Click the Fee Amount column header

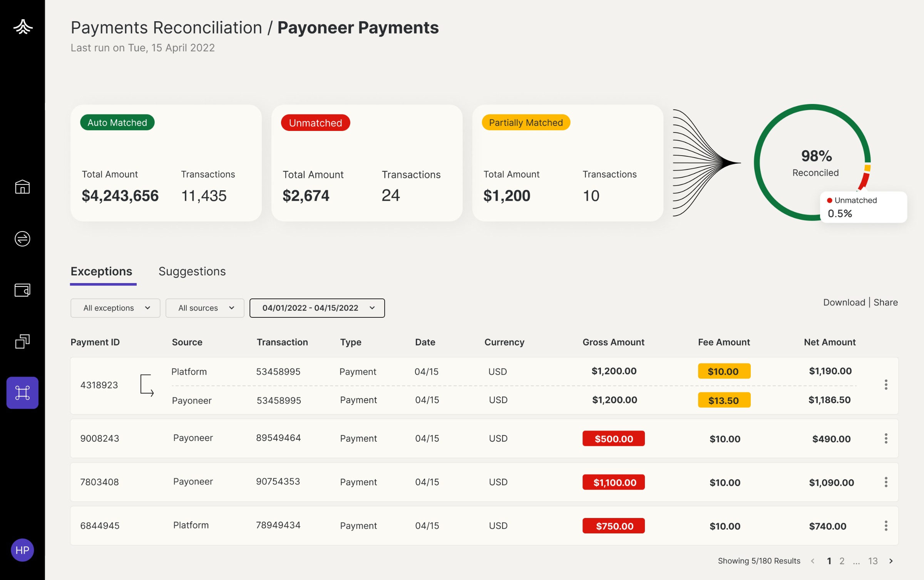[724, 342]
